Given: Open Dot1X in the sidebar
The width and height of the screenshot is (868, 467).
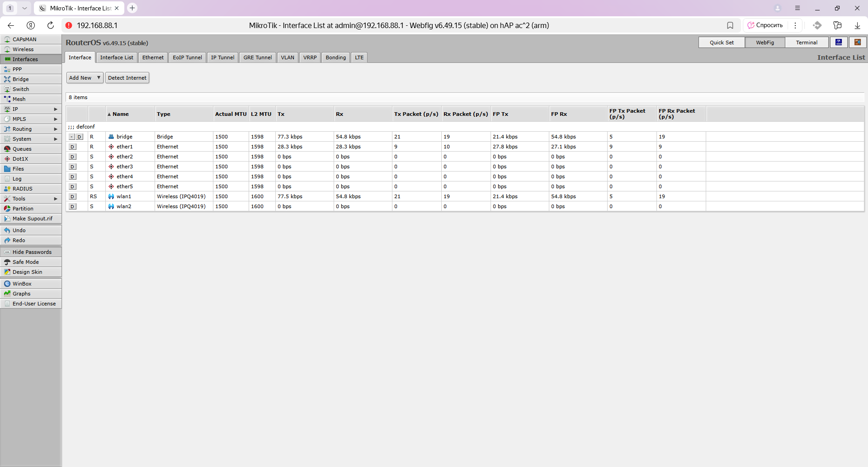Looking at the screenshot, I should [31, 159].
